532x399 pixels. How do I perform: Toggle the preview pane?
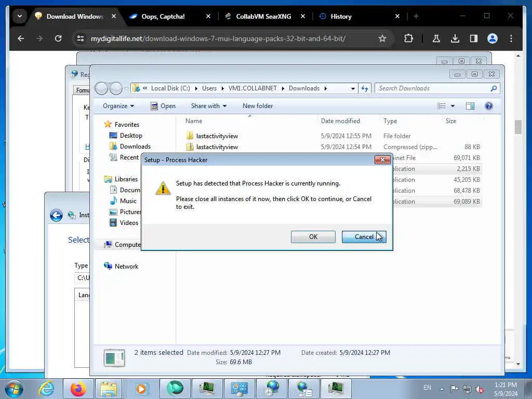(x=470, y=106)
